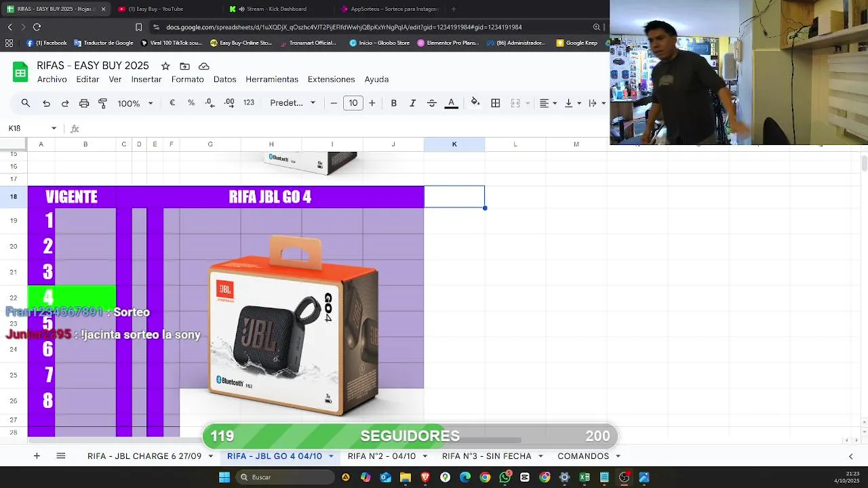Bookmark this page icon in address bar
This screenshot has width=868, height=488.
coord(138,27)
